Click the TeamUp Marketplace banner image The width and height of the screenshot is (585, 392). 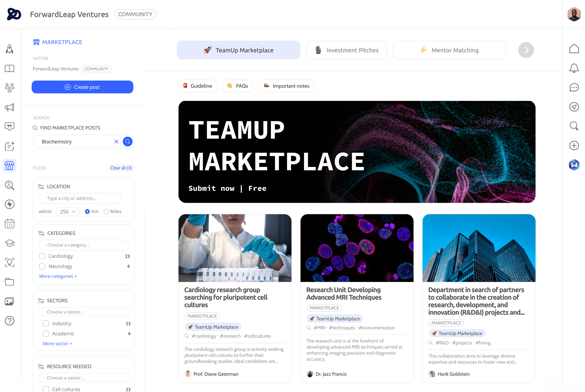[357, 152]
